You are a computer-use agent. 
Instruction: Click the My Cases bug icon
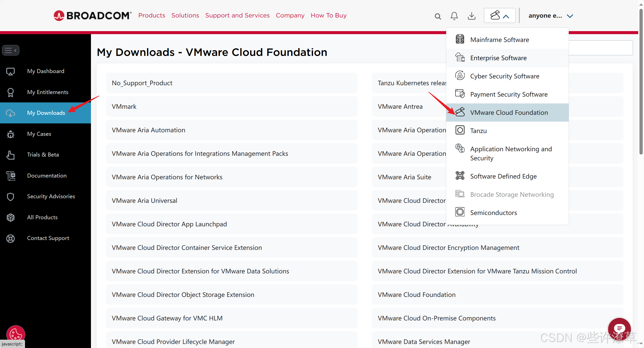pos(10,134)
